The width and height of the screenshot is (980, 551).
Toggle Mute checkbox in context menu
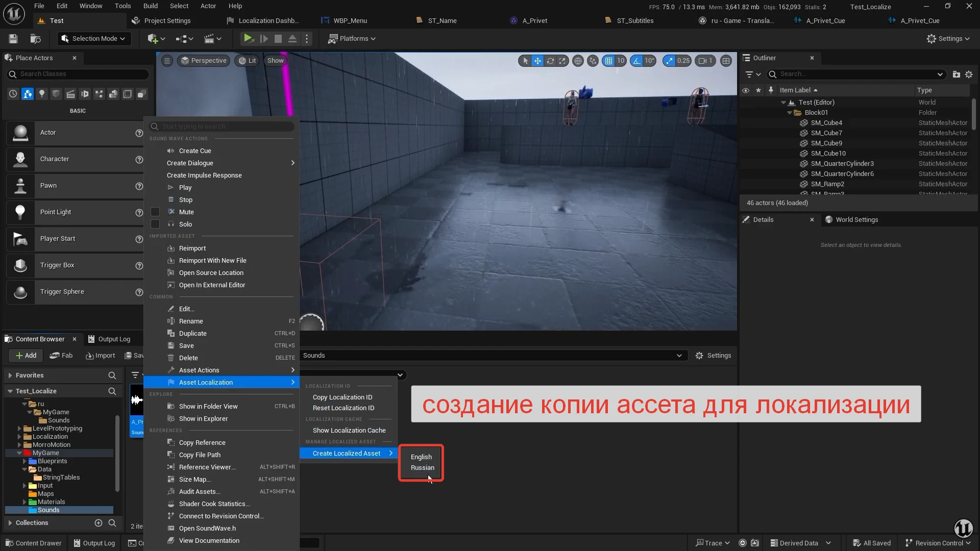point(155,212)
